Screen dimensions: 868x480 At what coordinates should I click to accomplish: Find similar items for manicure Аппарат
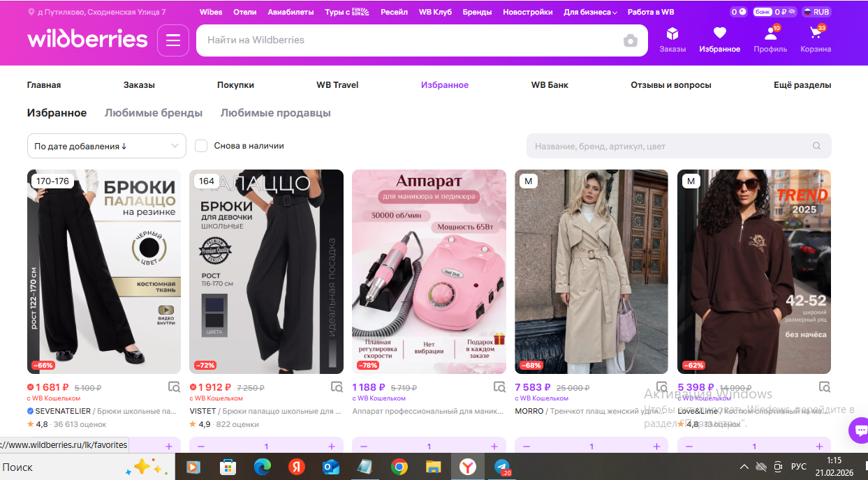(x=499, y=387)
